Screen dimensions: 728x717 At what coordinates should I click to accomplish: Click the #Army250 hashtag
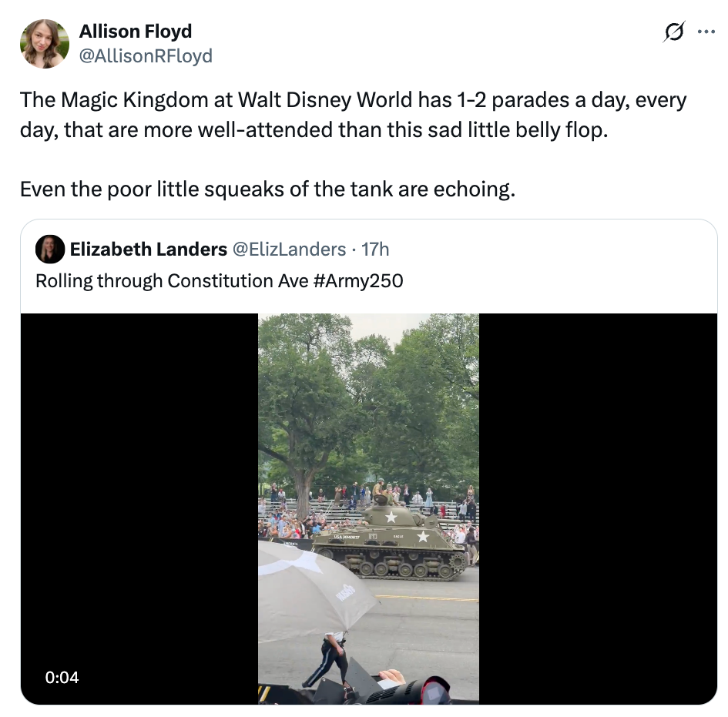358,281
